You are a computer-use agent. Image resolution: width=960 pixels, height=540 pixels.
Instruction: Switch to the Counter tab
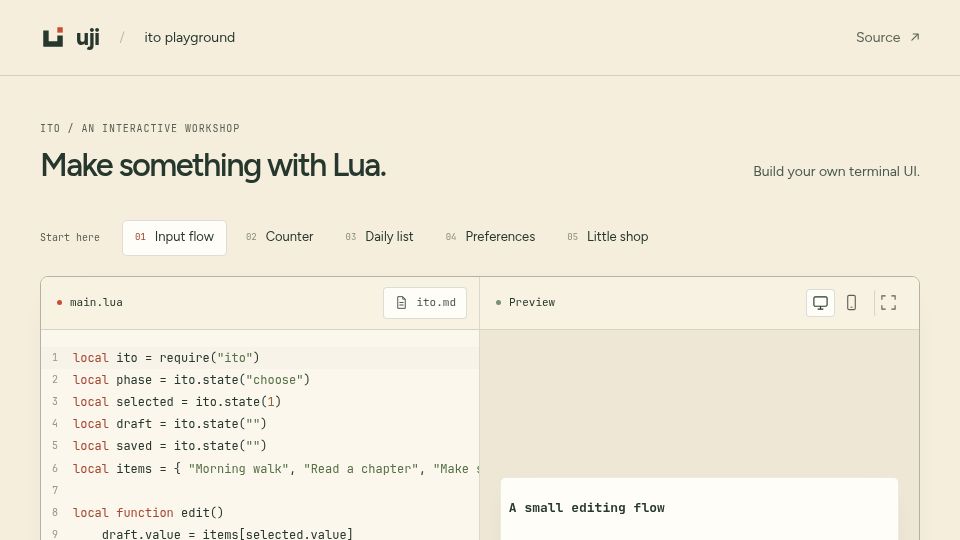[279, 237]
